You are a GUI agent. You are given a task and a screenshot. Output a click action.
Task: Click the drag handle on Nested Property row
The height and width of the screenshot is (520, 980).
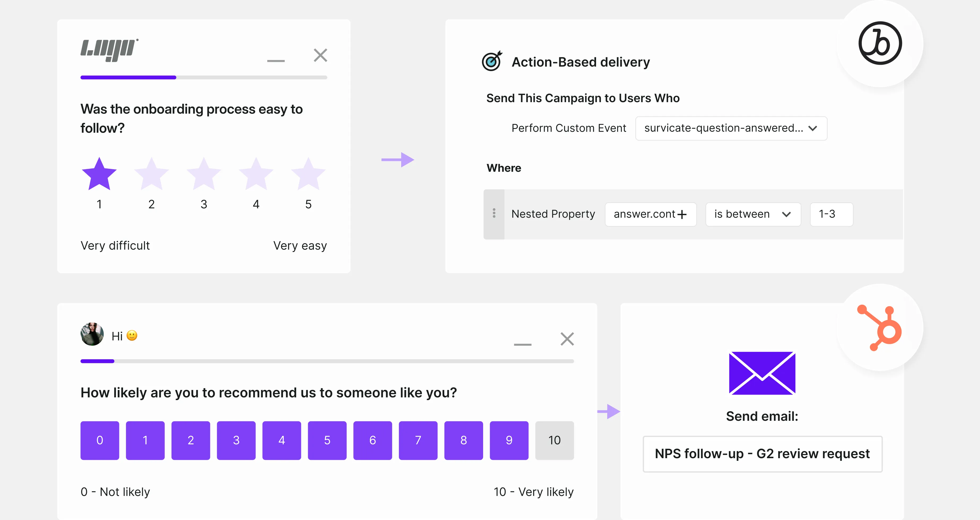494,214
